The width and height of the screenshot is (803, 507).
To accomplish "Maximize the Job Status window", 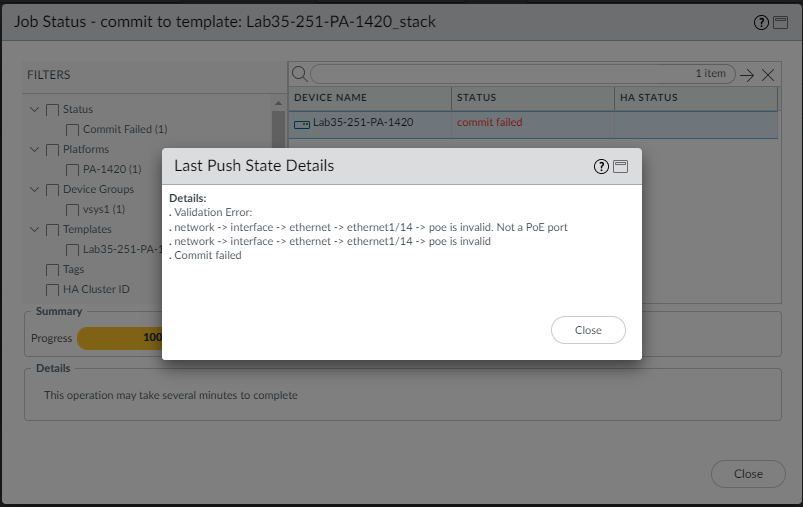I will tap(780, 22).
